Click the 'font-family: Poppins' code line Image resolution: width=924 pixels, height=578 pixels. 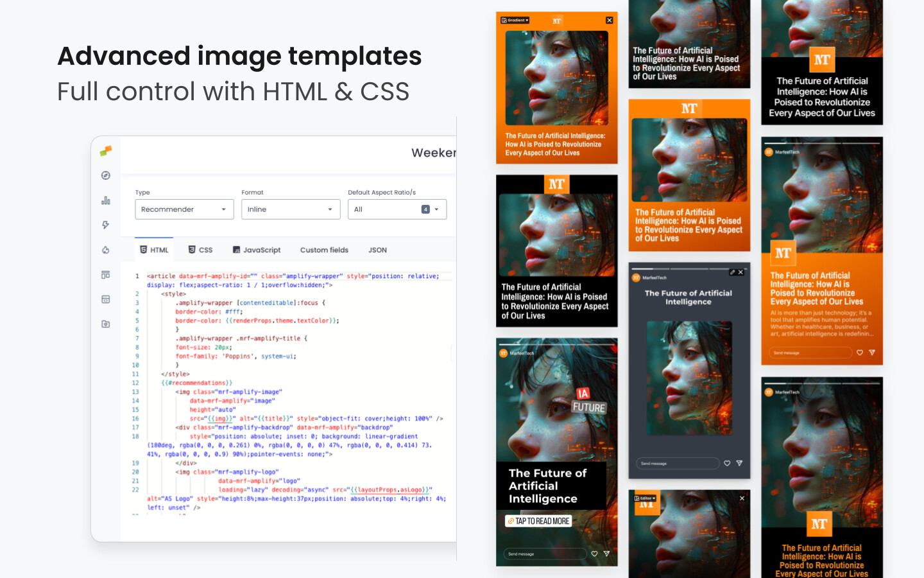pyautogui.click(x=235, y=356)
